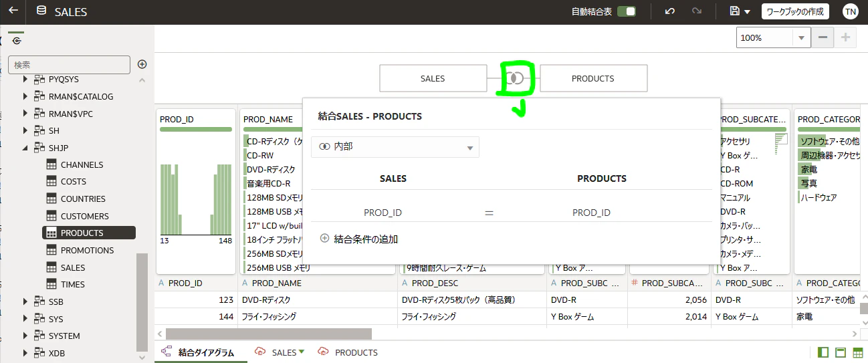Image resolution: width=868 pixels, height=363 pixels.
Task: Open the TN user avatar menu
Action: pos(850,11)
